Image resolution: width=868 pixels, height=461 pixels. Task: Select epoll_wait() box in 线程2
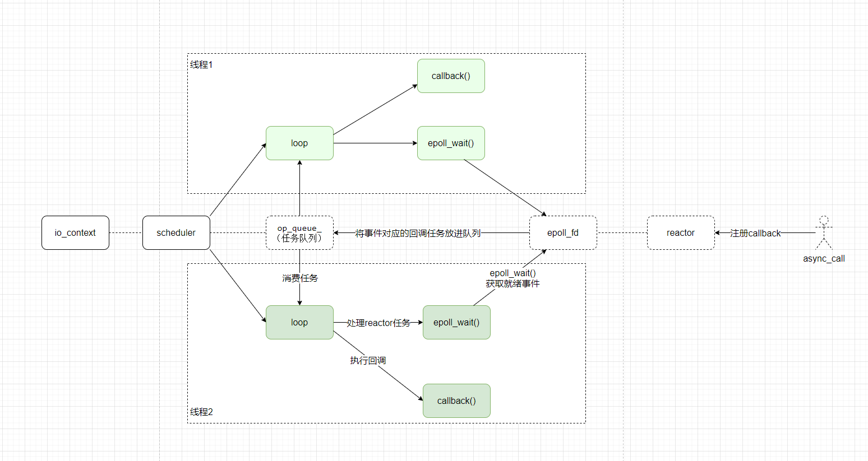click(x=456, y=322)
